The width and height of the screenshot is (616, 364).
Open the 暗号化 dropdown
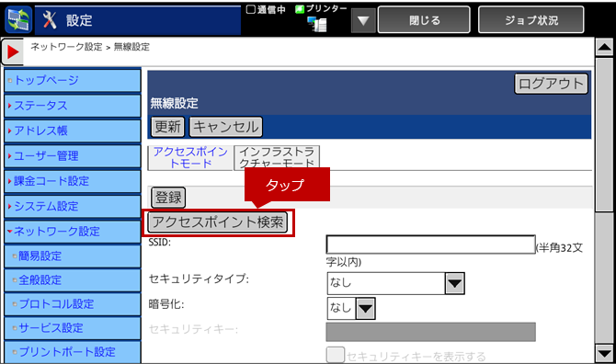pyautogui.click(x=351, y=308)
